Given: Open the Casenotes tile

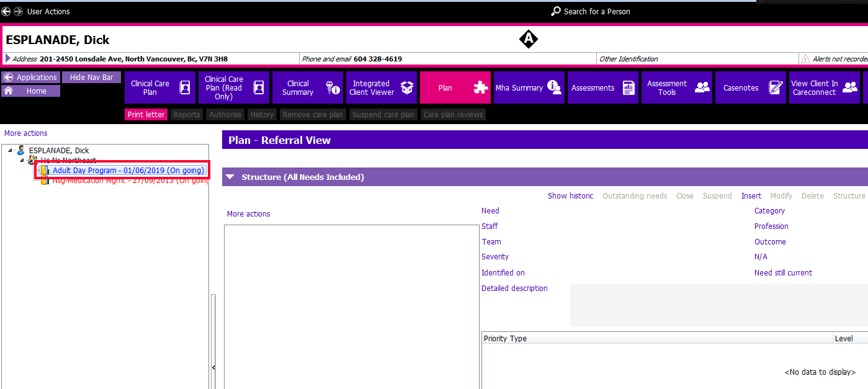Looking at the screenshot, I should click(751, 87).
